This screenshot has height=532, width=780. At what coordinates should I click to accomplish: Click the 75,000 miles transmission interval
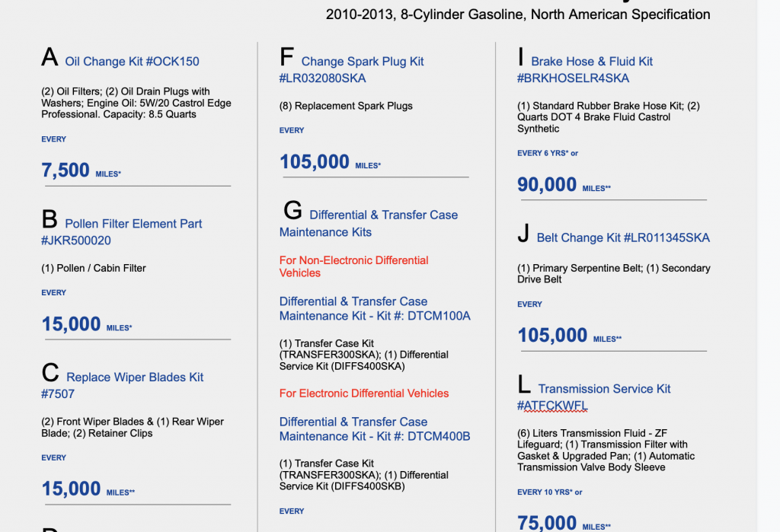point(564,523)
